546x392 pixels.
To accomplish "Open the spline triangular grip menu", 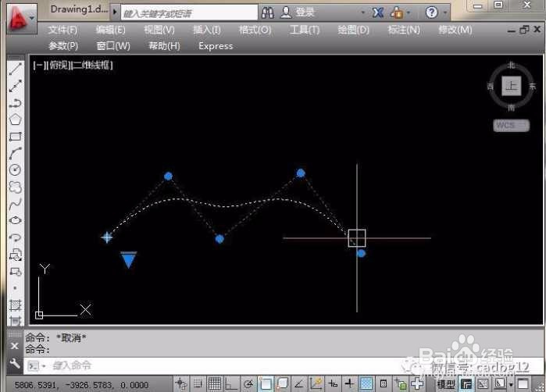I will pyautogui.click(x=128, y=260).
